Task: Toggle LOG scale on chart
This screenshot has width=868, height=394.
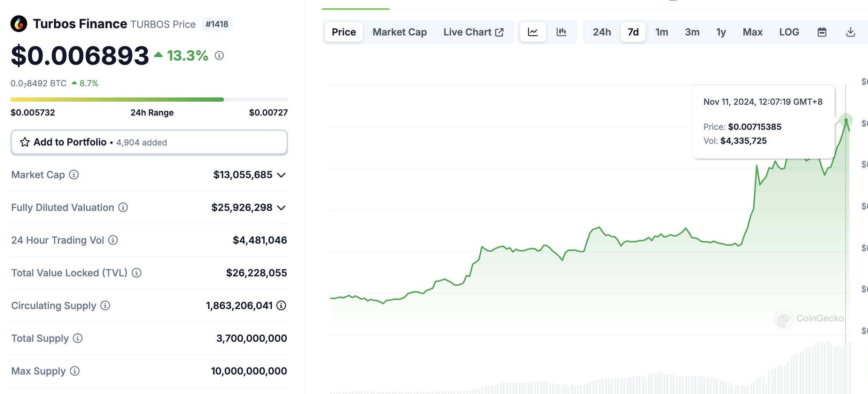Action: (x=789, y=32)
